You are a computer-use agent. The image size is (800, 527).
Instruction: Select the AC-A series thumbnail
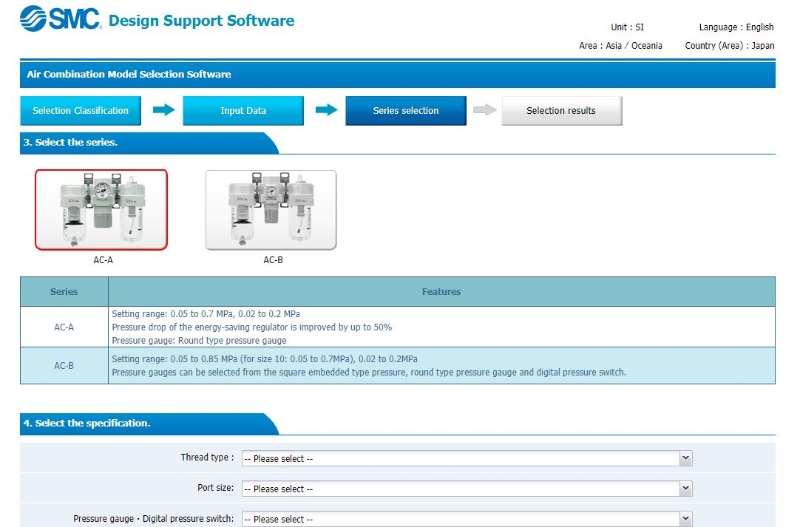pos(101,210)
